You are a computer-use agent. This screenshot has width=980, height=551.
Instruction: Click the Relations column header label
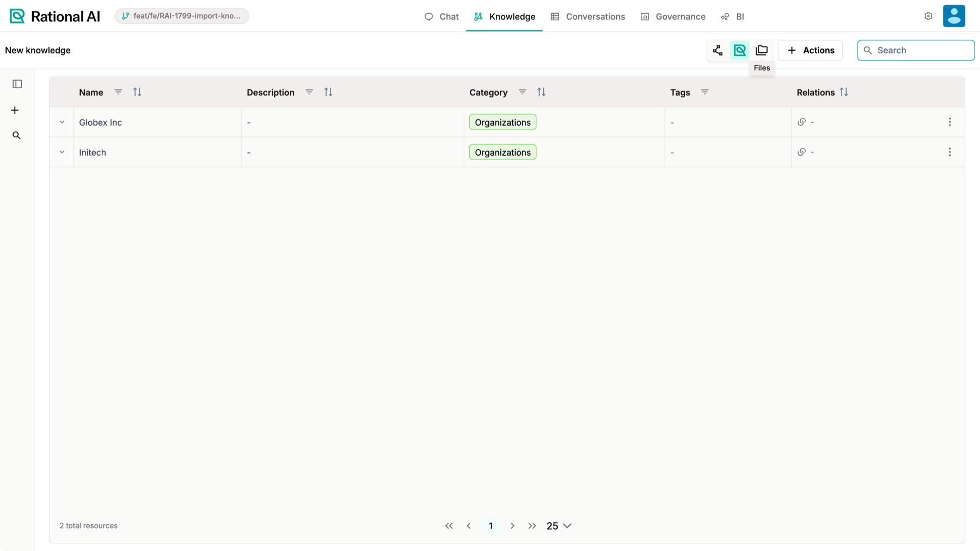point(816,92)
